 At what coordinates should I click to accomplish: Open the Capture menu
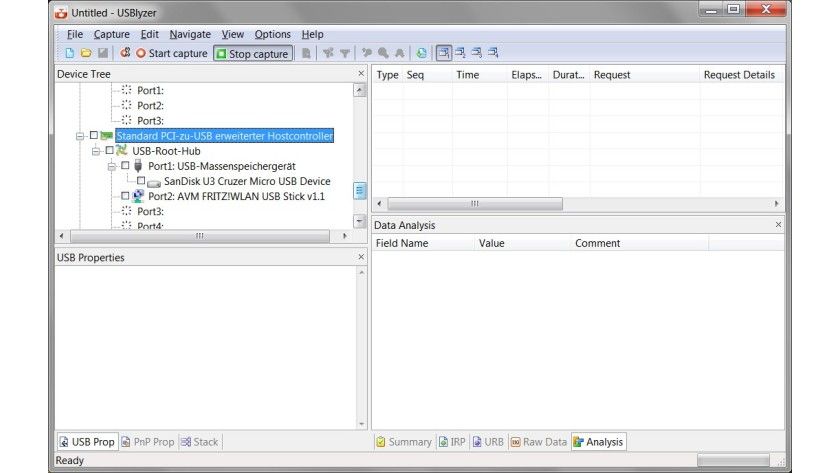[x=111, y=34]
